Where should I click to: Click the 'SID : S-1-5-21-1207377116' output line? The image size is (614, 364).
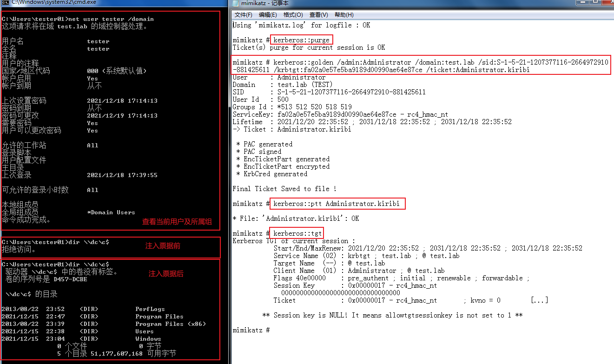click(x=329, y=92)
